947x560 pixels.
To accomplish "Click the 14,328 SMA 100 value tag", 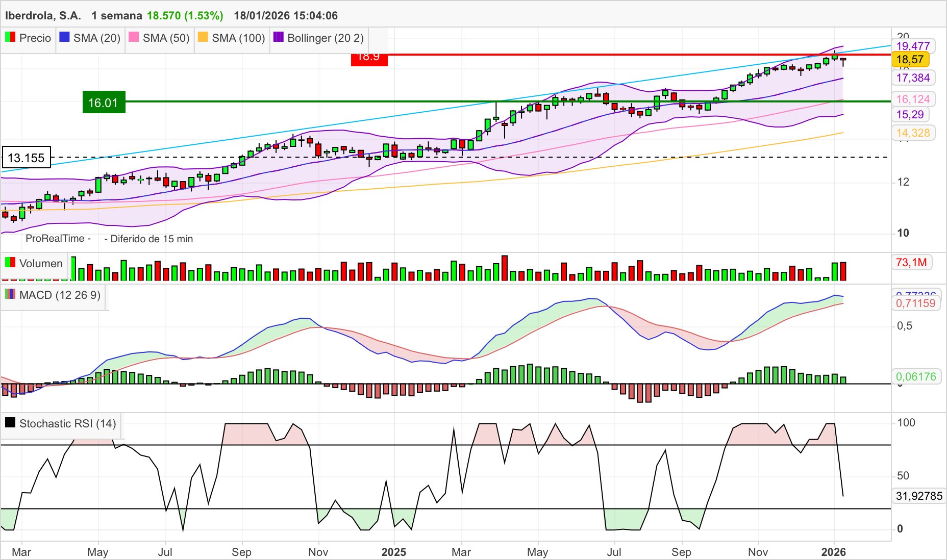I will (x=913, y=133).
